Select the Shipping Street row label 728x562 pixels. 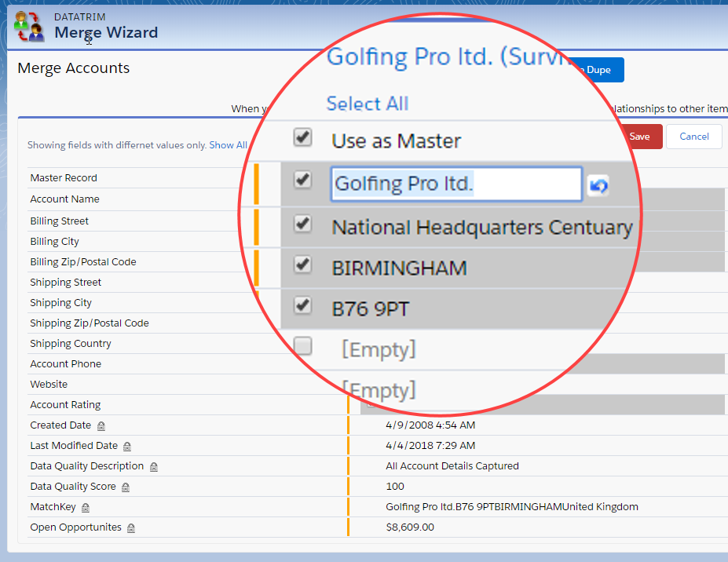(x=65, y=282)
